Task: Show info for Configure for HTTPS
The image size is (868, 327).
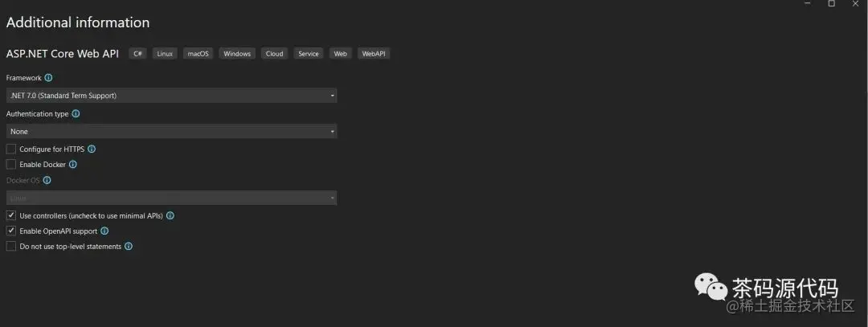Action: (92, 149)
